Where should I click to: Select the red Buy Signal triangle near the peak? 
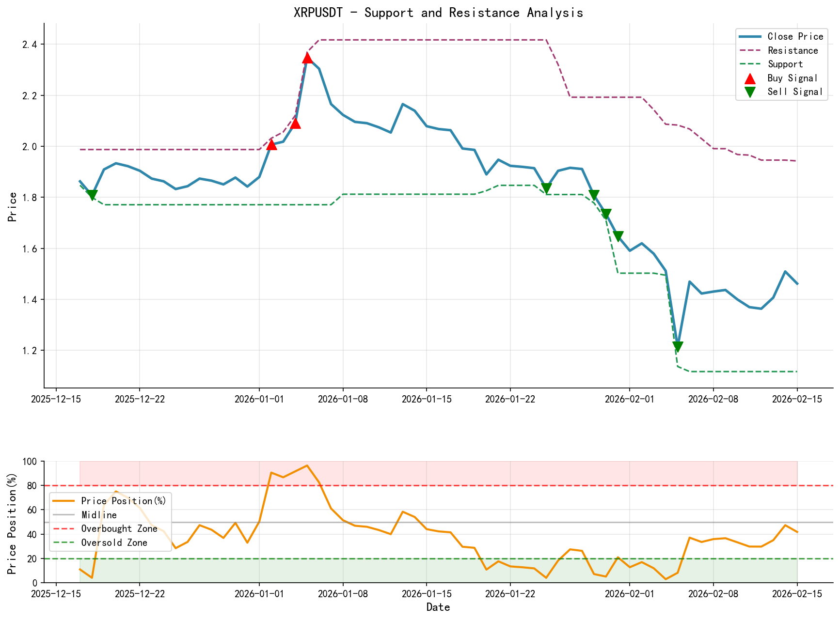[x=308, y=58]
